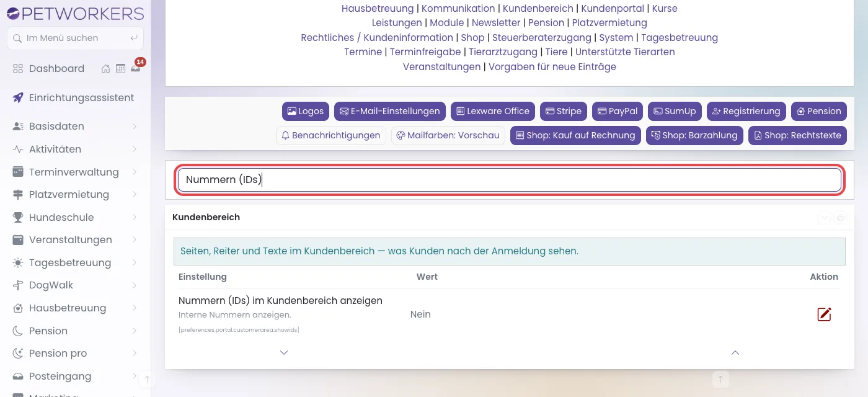Click the Hausbetreuung house icon in sidebar
This screenshot has height=397, width=868.
18,308
